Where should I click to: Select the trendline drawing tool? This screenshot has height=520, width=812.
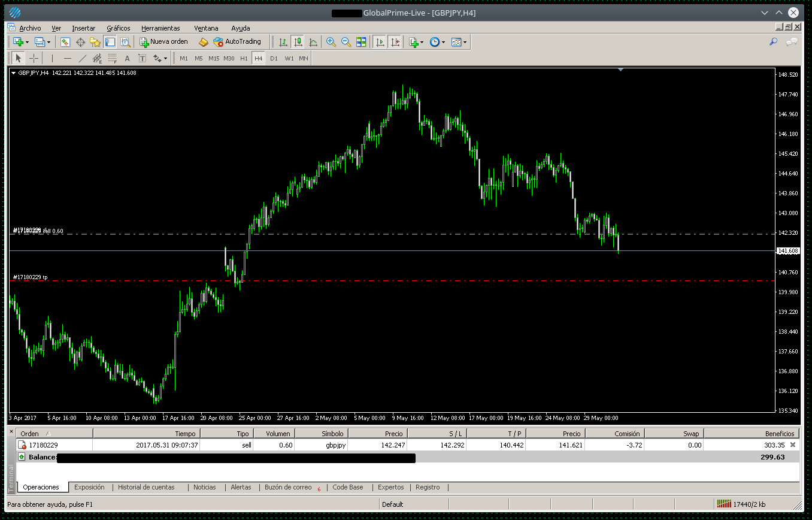[x=82, y=58]
